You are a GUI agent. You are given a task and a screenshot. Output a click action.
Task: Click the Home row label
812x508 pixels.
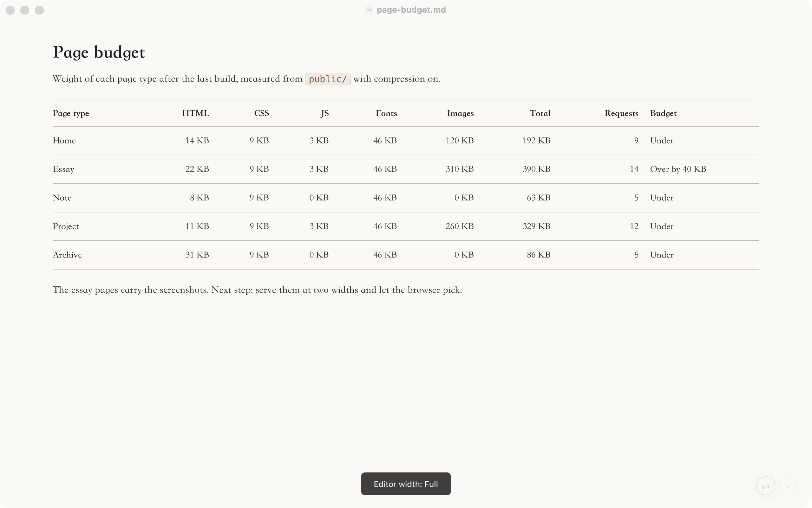64,140
